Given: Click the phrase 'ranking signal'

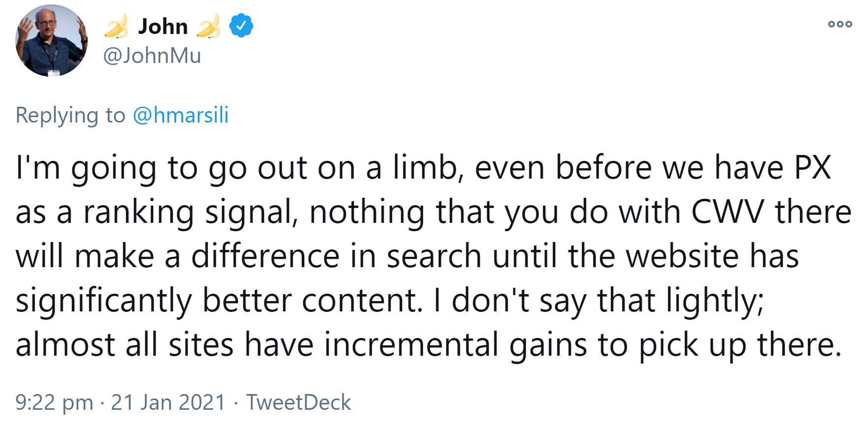Looking at the screenshot, I should click(190, 212).
